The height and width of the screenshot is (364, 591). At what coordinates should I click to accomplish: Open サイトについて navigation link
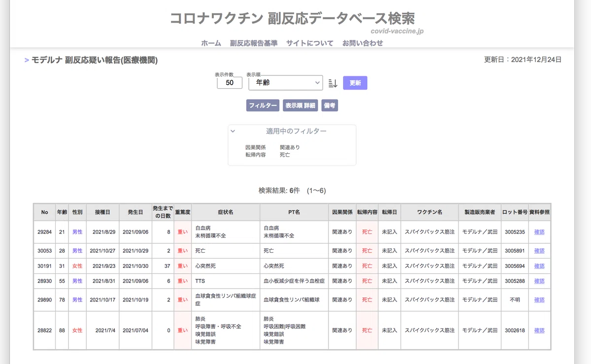tap(310, 43)
